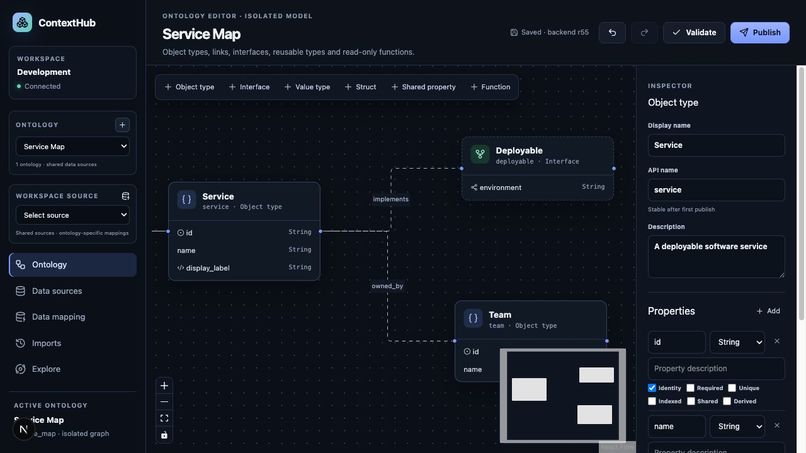Click the Description text area
The height and width of the screenshot is (453, 806).
[716, 257]
